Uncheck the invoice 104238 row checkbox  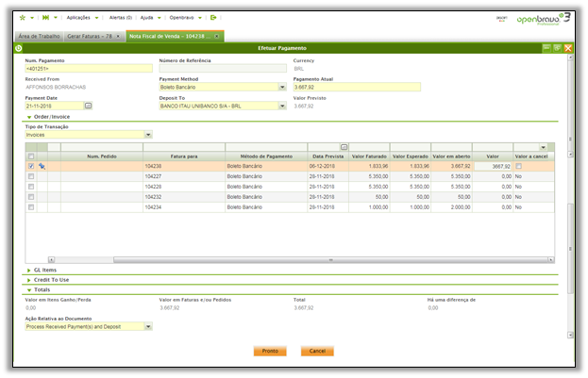pos(31,166)
